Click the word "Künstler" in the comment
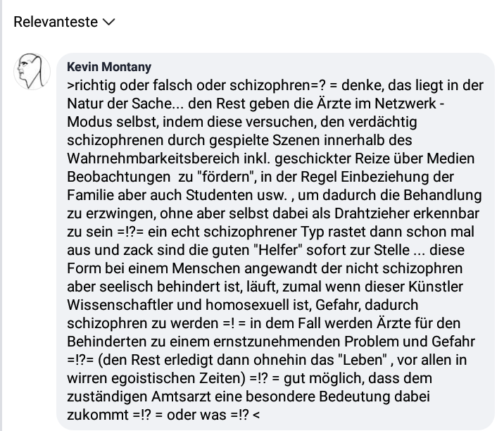Screen dimensions: 504x431 [x=436, y=287]
